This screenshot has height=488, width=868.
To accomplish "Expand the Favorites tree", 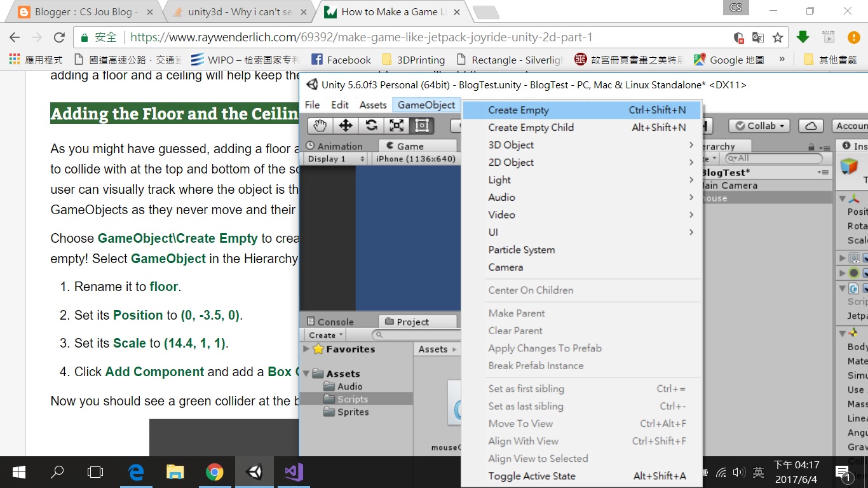I will pos(306,349).
